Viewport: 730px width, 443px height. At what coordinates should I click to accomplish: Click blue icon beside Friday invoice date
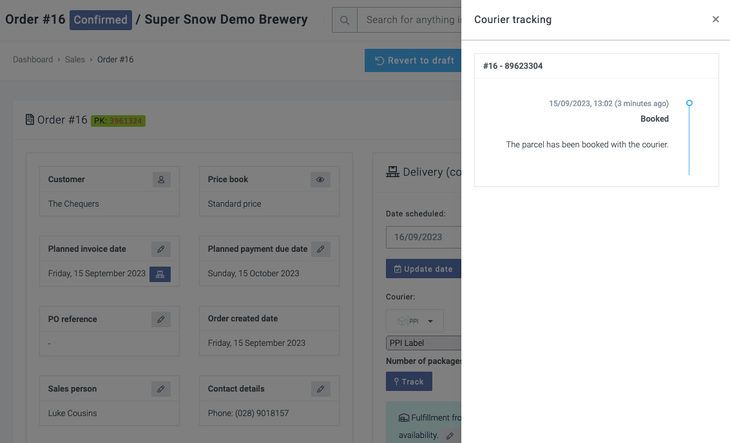click(160, 274)
